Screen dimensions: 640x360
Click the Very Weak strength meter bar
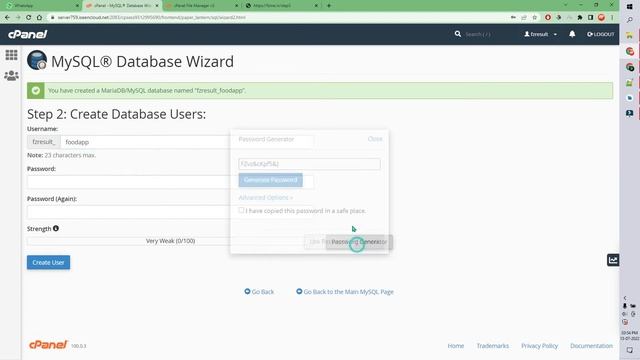(x=170, y=241)
